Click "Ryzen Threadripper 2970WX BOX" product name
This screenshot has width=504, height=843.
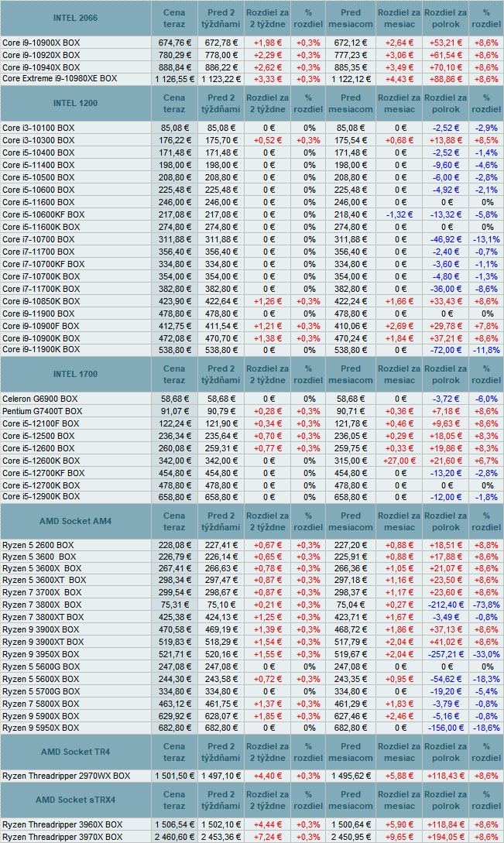(66, 776)
